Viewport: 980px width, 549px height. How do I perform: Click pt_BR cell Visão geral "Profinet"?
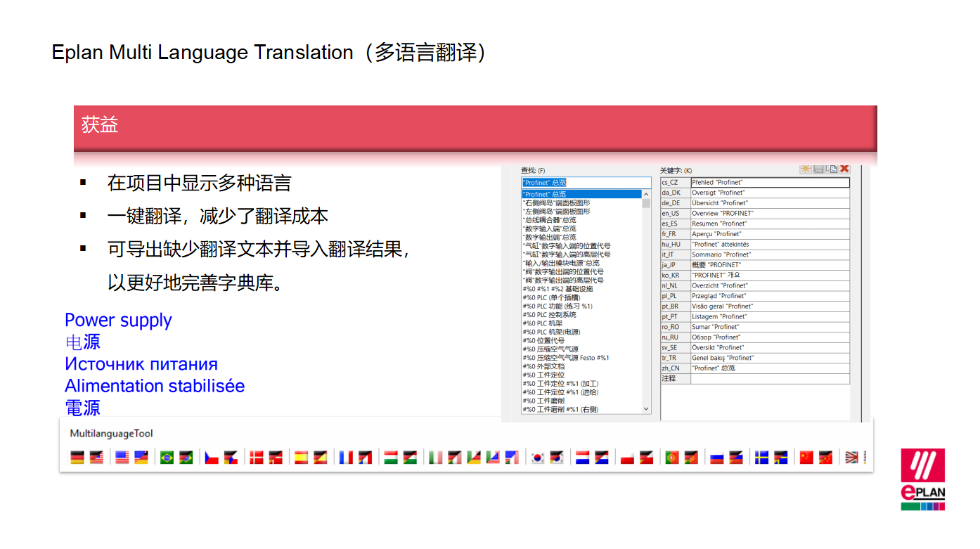click(x=770, y=306)
